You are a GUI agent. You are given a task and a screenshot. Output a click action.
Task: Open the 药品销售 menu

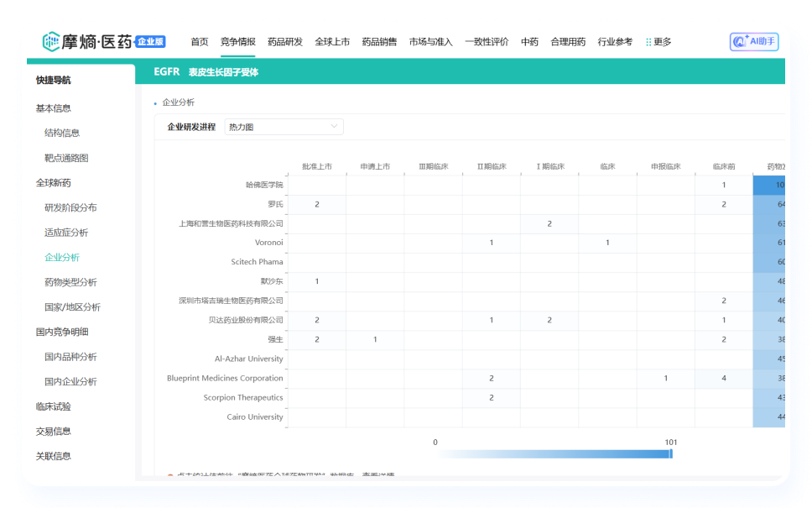point(379,42)
